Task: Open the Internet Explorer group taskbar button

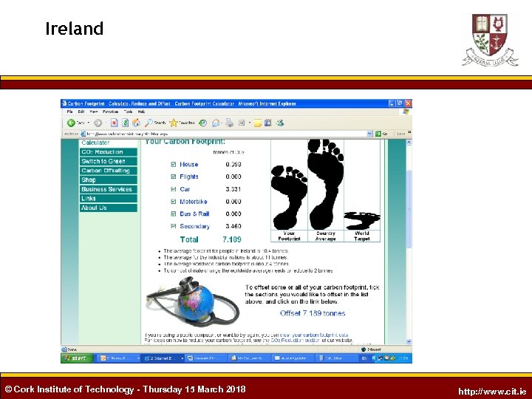Action: pyautogui.click(x=163, y=358)
